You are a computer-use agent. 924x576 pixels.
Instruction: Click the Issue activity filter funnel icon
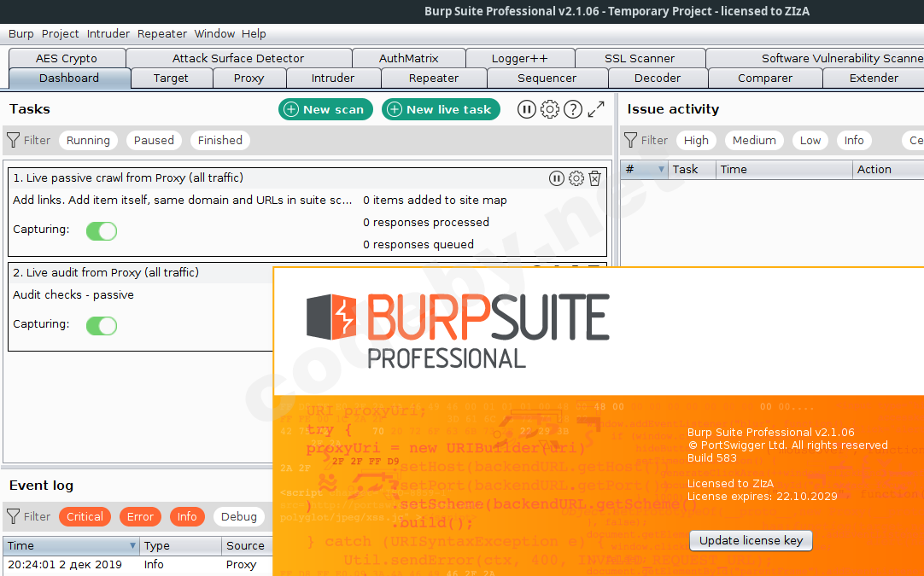pyautogui.click(x=630, y=140)
